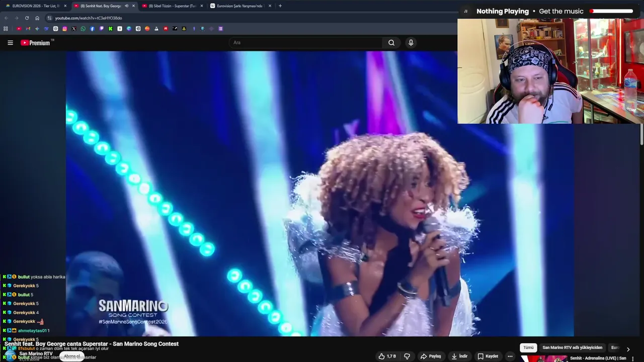Navigate forward with browser forward arrow
This screenshot has height=362, width=644.
coord(16,18)
